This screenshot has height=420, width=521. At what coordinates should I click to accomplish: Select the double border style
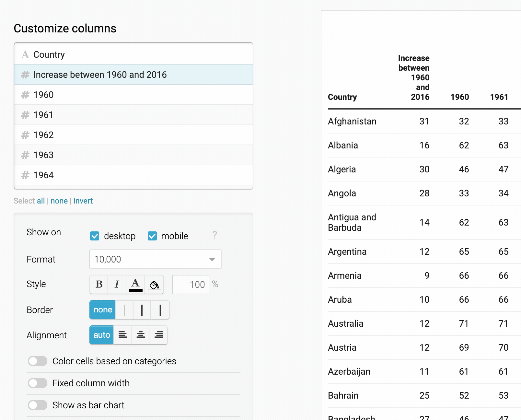[159, 310]
